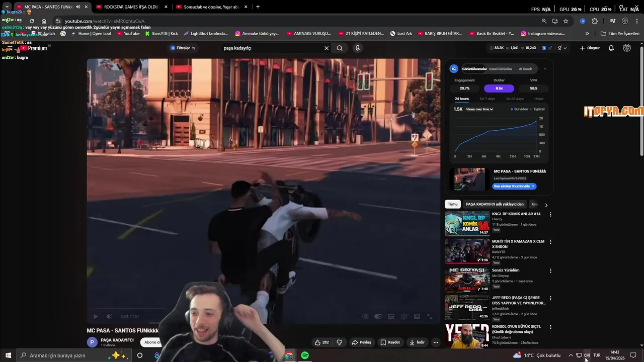Open more actions menu under video
The width and height of the screenshot is (644, 362).
[x=436, y=342]
